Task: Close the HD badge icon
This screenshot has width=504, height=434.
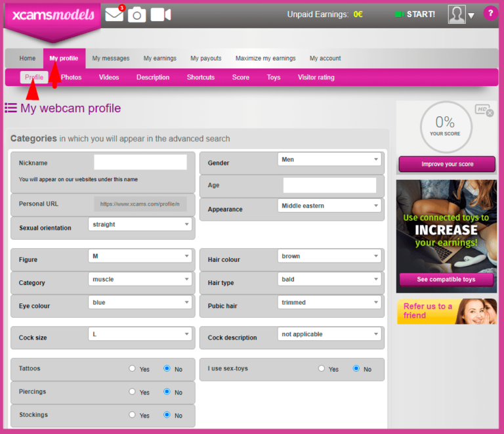Action: [490, 113]
